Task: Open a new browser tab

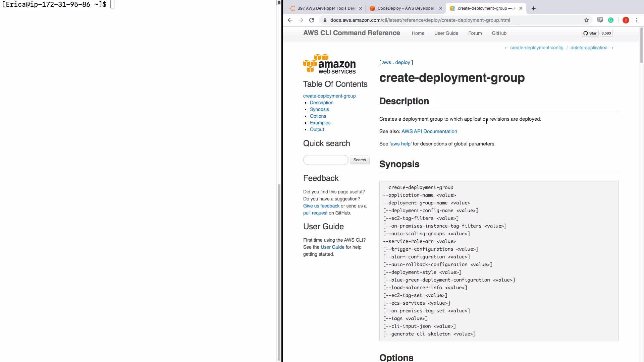Action: click(534, 8)
